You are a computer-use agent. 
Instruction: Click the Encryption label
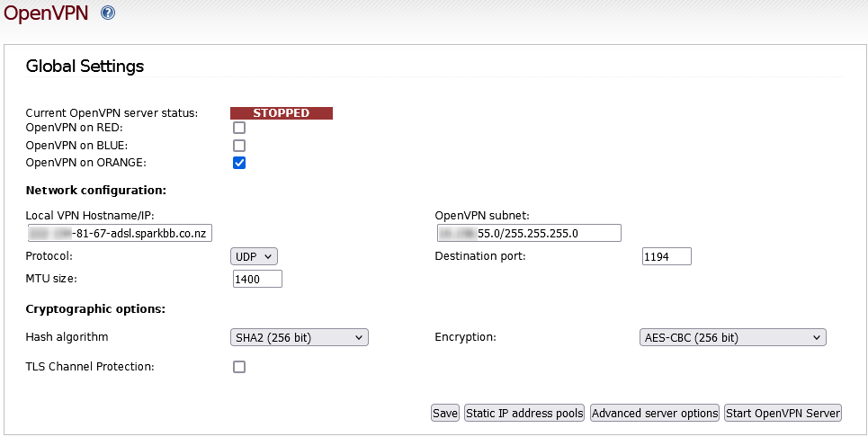466,337
